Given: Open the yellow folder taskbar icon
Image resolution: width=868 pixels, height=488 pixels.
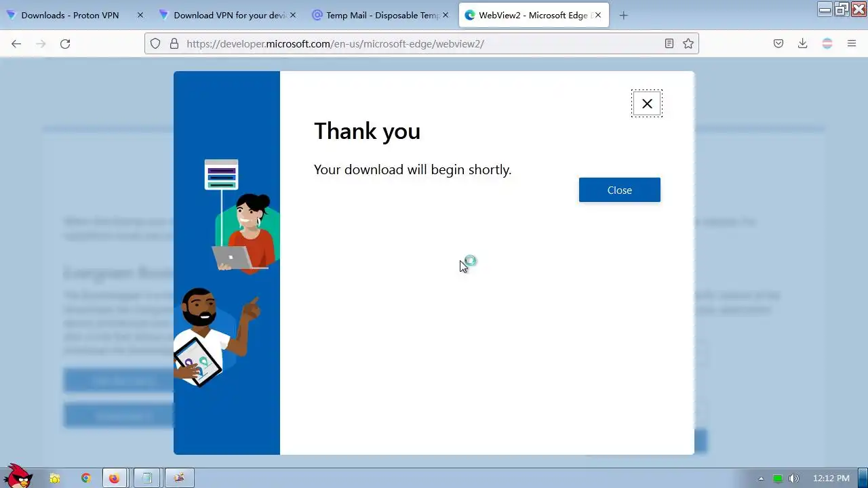Looking at the screenshot, I should (55, 479).
